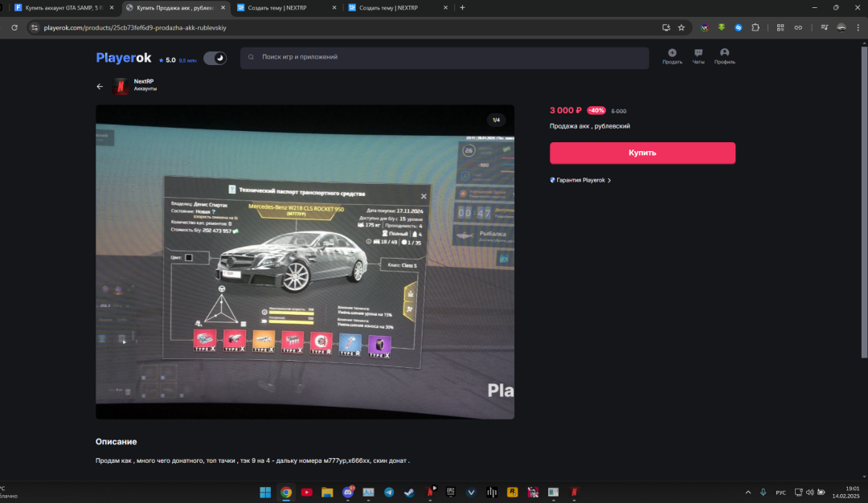Open the QR-style grid toolbar icon

pyautogui.click(x=780, y=27)
